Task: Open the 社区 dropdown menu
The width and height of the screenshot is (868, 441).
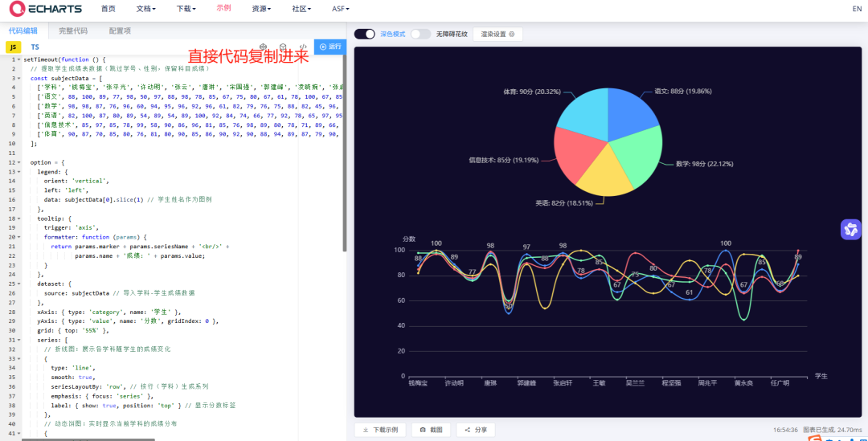Action: (x=302, y=9)
